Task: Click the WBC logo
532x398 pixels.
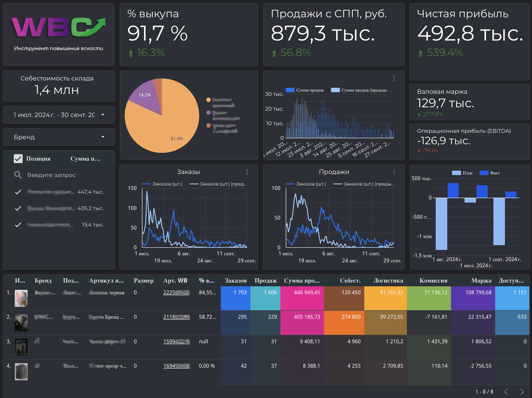Action: pyautogui.click(x=59, y=28)
